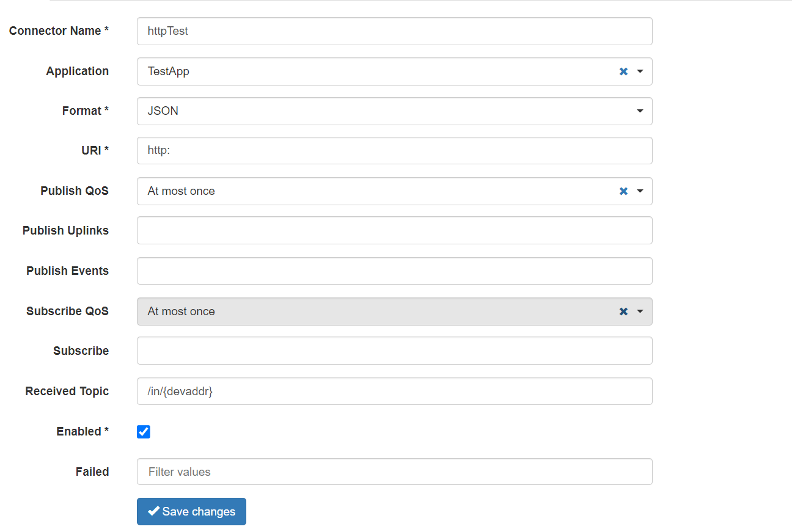Click the caret arrow beside TestApp
The image size is (792, 532).
click(640, 71)
